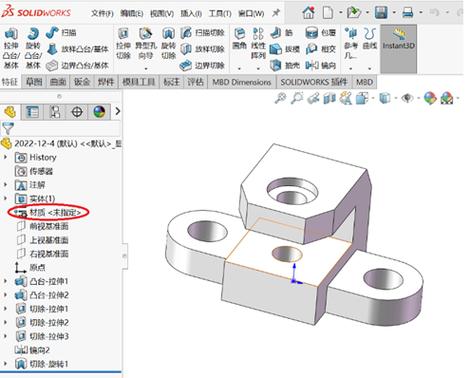This screenshot has width=471, height=378.
Task: Open the 工具(T) menu
Action: 220,14
